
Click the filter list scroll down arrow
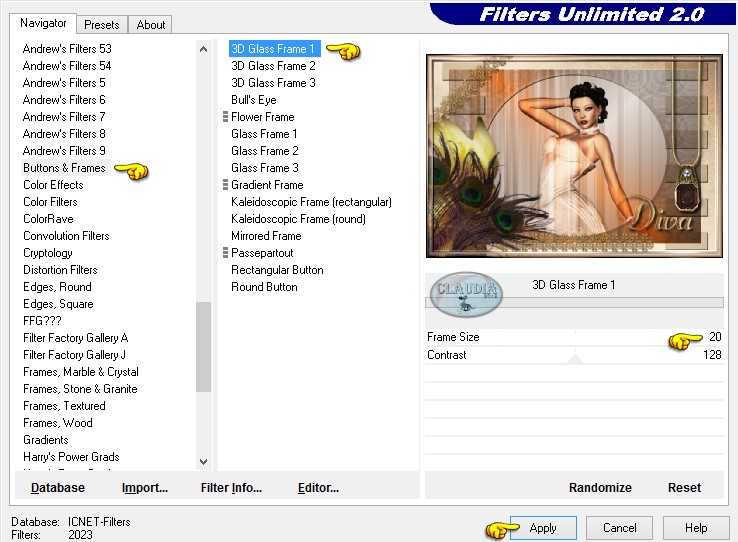(x=203, y=462)
